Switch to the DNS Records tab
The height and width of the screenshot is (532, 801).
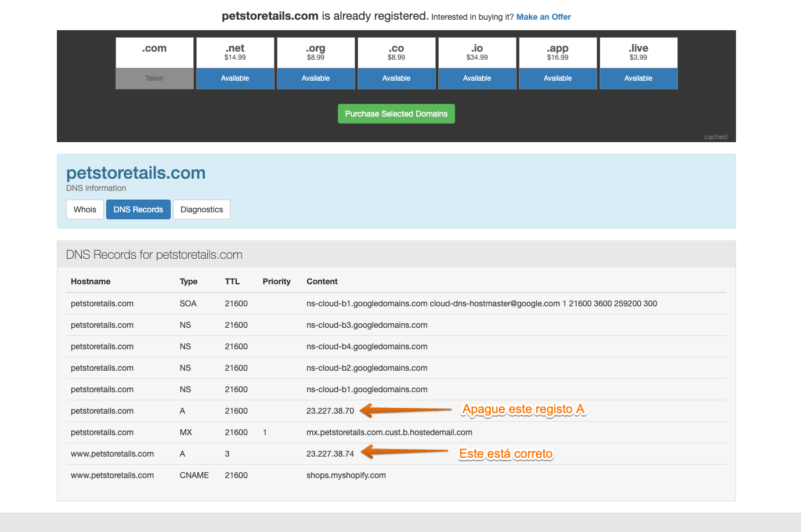click(138, 209)
